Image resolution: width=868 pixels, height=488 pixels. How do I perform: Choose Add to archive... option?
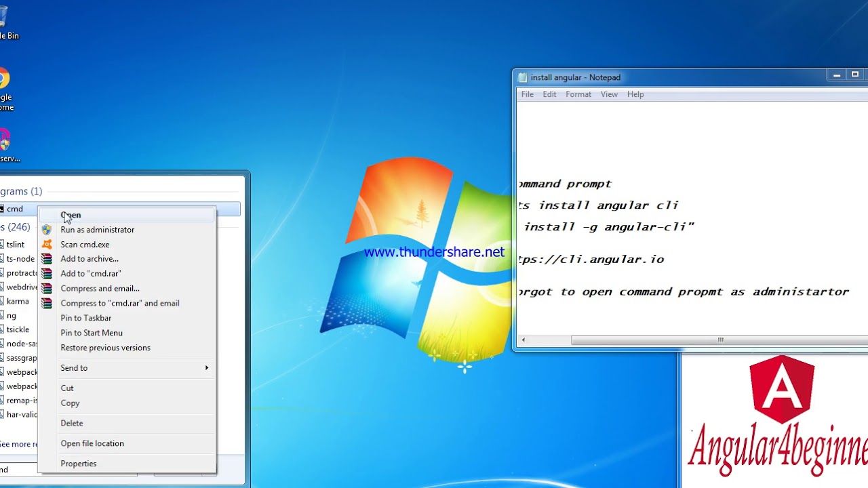click(127, 259)
